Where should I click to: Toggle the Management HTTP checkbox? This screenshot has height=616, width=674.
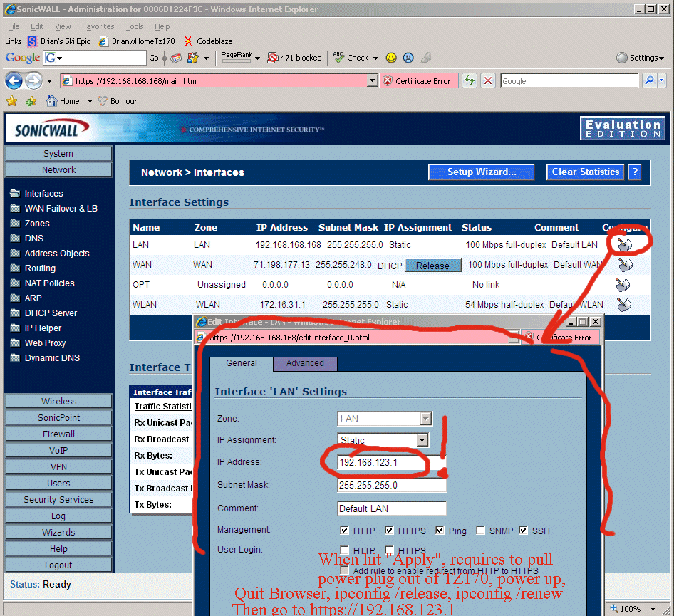coord(344,530)
